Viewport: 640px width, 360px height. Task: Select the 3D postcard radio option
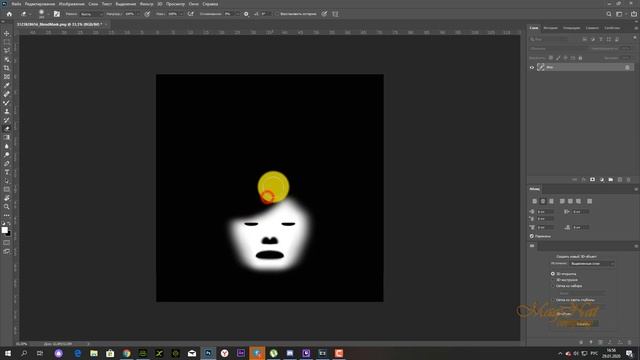553,274
